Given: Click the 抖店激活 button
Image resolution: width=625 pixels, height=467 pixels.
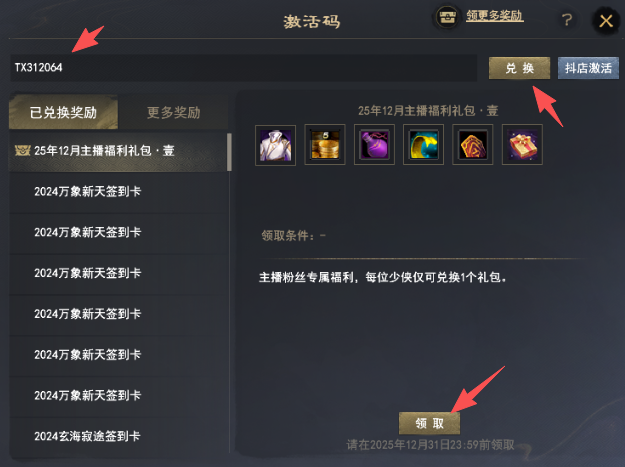Looking at the screenshot, I should (x=588, y=68).
